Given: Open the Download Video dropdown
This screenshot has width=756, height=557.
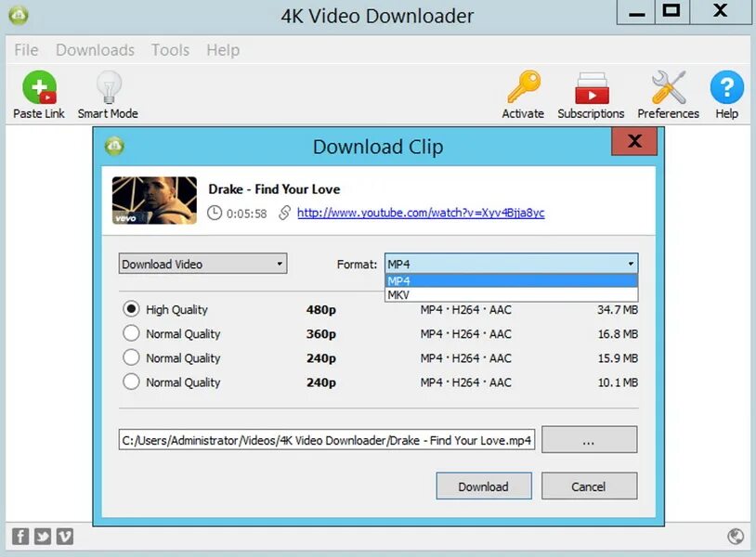Looking at the screenshot, I should point(203,264).
